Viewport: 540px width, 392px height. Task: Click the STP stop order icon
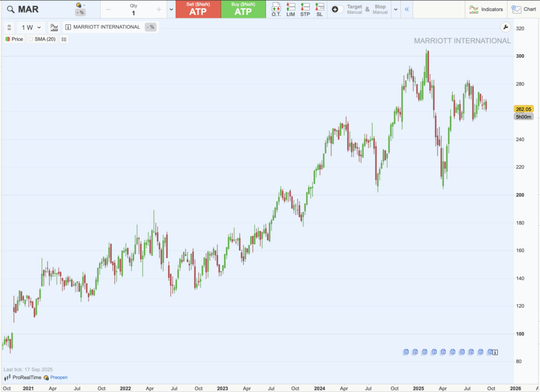point(305,9)
